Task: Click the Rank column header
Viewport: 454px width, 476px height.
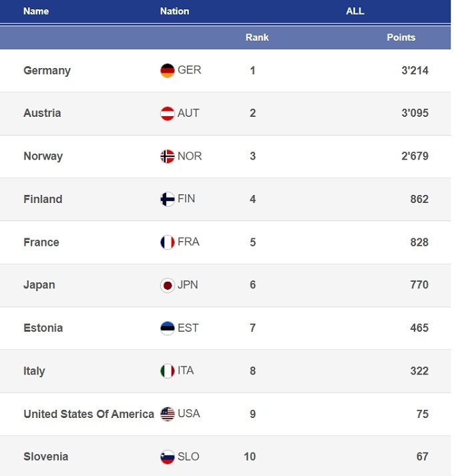Action: pos(257,37)
